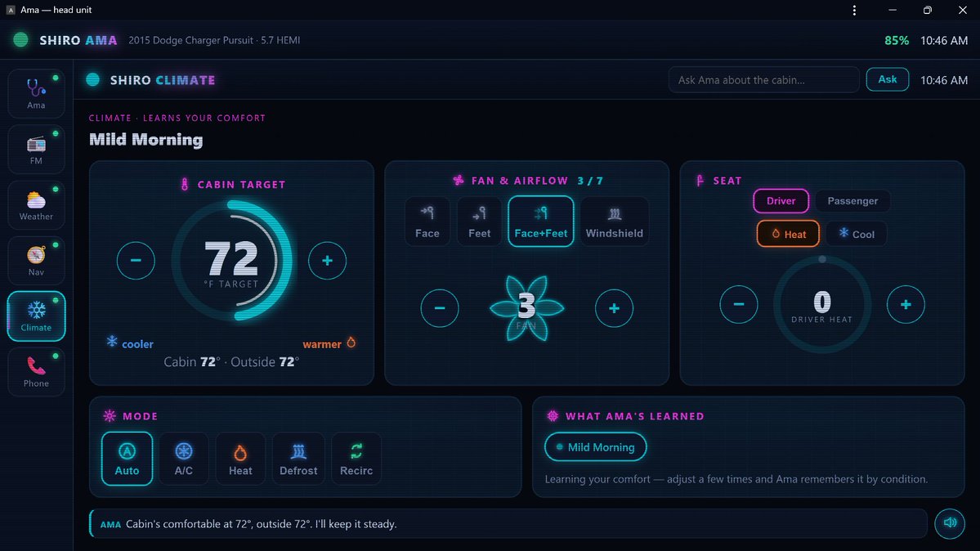Click the Mild Morning heading
The width and height of the screenshot is (980, 551).
tap(145, 139)
